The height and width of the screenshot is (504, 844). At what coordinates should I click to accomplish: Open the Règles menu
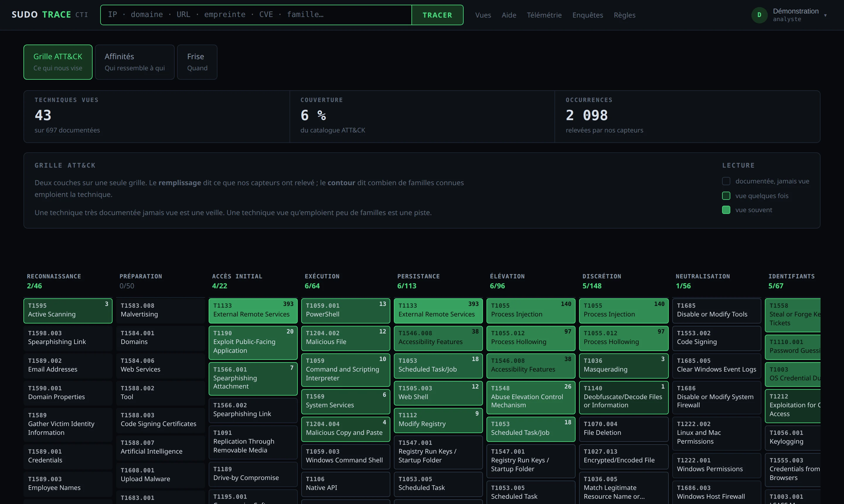point(624,15)
